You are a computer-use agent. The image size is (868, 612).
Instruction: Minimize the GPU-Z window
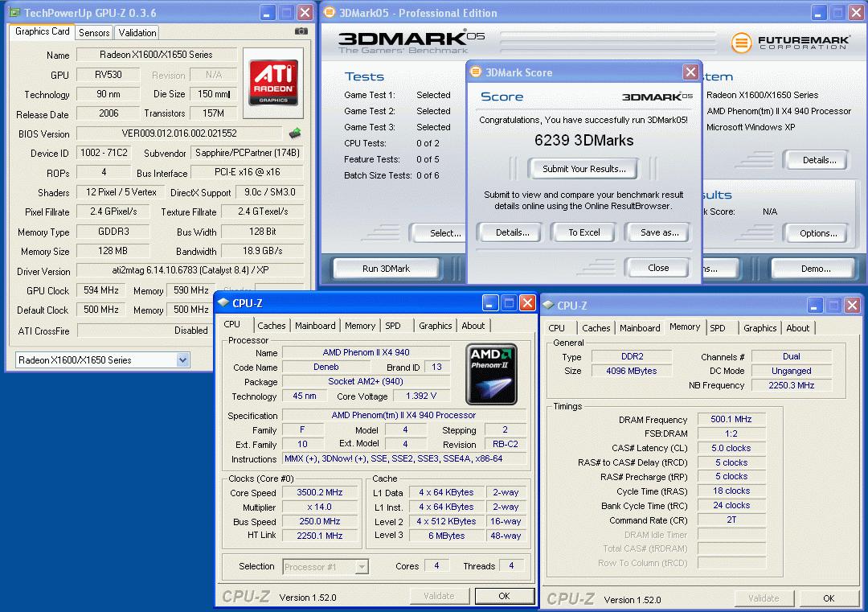pyautogui.click(x=267, y=12)
